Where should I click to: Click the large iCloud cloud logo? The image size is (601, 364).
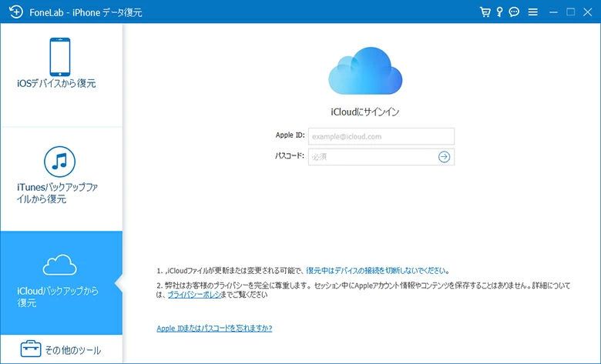366,73
